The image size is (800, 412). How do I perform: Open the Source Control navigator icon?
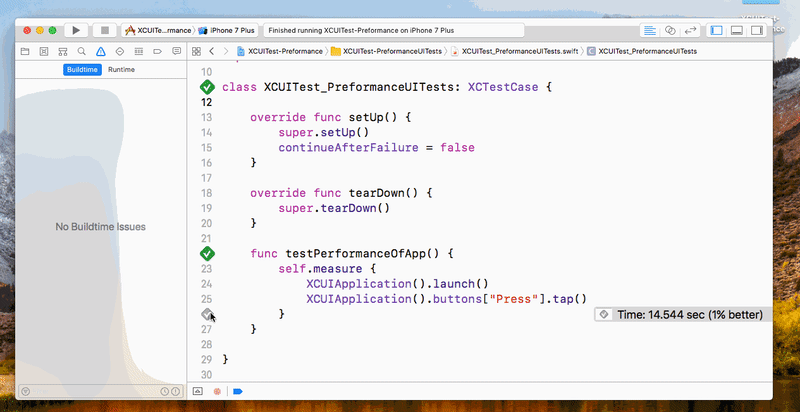[x=44, y=51]
